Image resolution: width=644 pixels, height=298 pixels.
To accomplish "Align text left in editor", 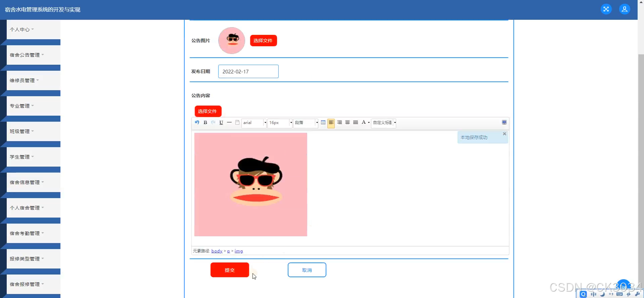I will (x=331, y=123).
